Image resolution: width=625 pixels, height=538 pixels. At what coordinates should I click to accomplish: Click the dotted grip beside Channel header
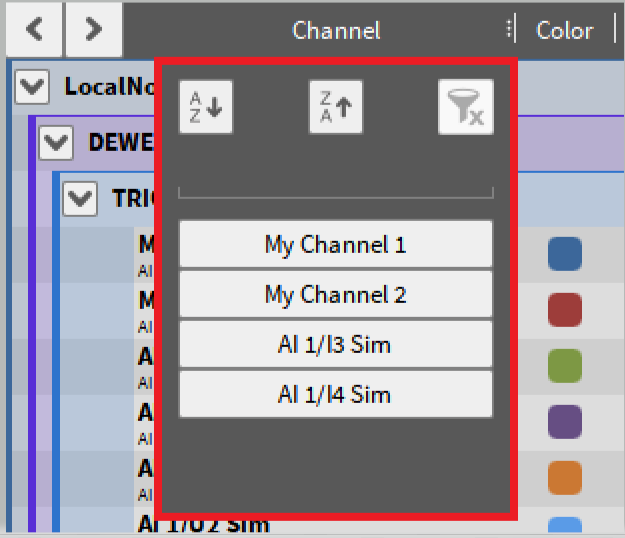[511, 30]
